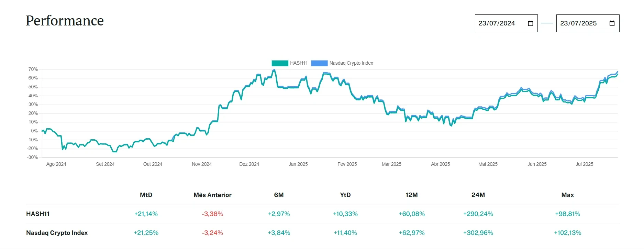Toggle HASH11 series via legend label
The width and height of the screenshot is (644, 249).
(299, 63)
